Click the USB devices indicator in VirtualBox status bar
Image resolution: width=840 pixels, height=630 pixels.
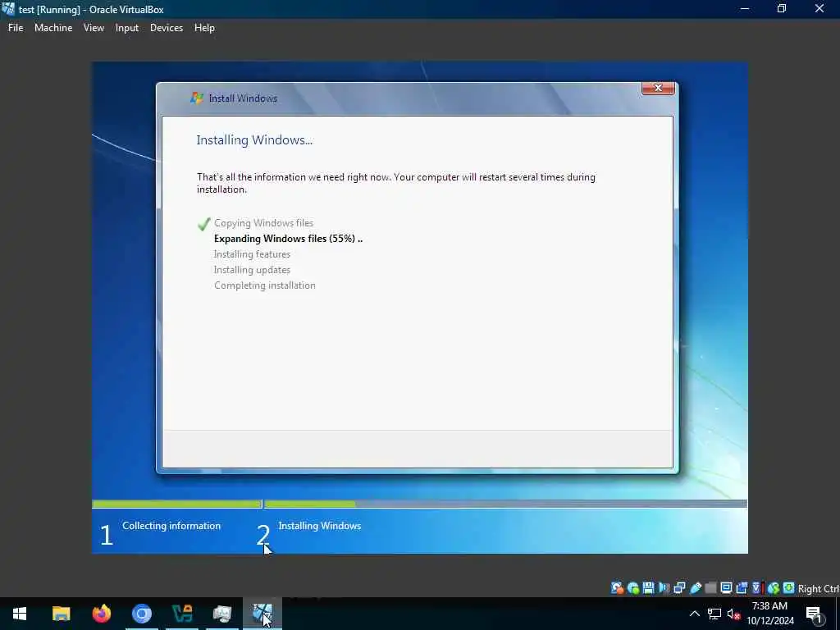pyautogui.click(x=696, y=588)
